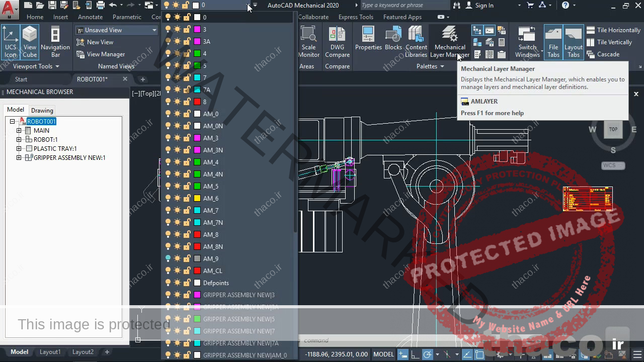Click the yellow color swatch of layer AM_6
This screenshot has height=362, width=644.
[197, 198]
